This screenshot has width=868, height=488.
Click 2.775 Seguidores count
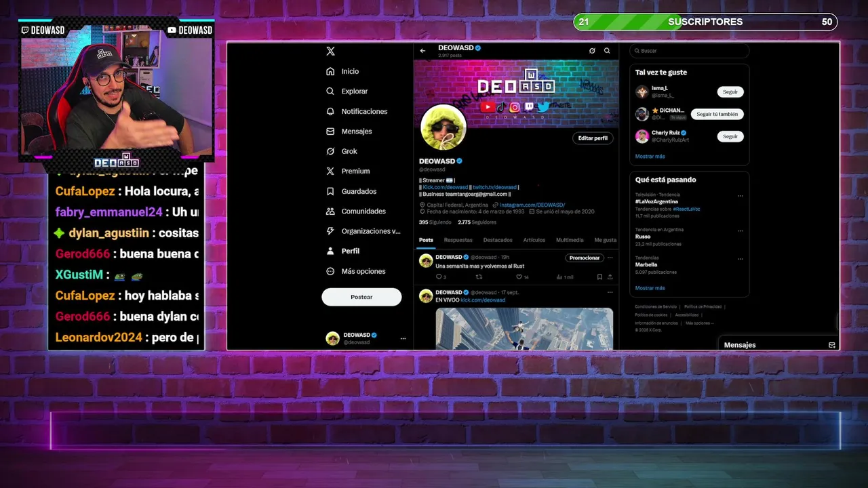477,222
